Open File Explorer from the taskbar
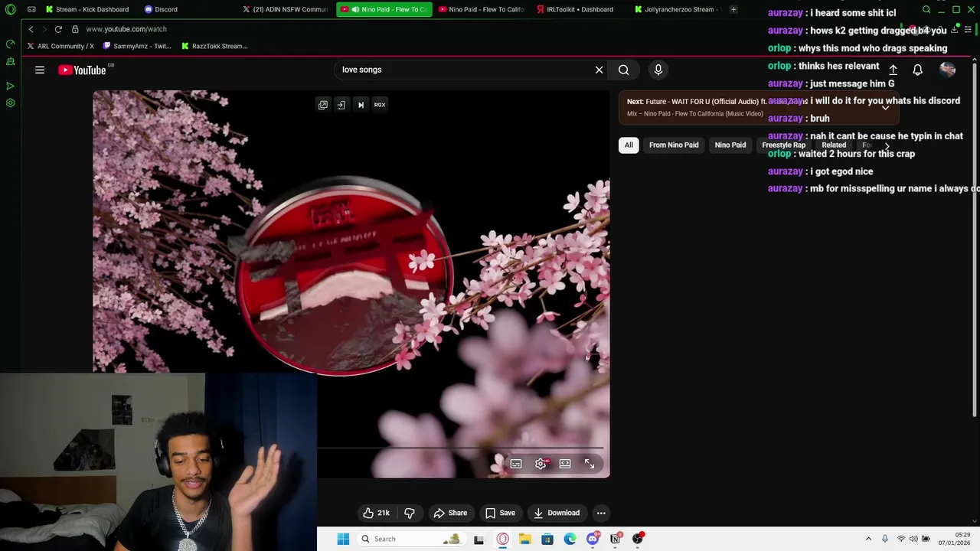The height and width of the screenshot is (551, 980). pyautogui.click(x=524, y=539)
